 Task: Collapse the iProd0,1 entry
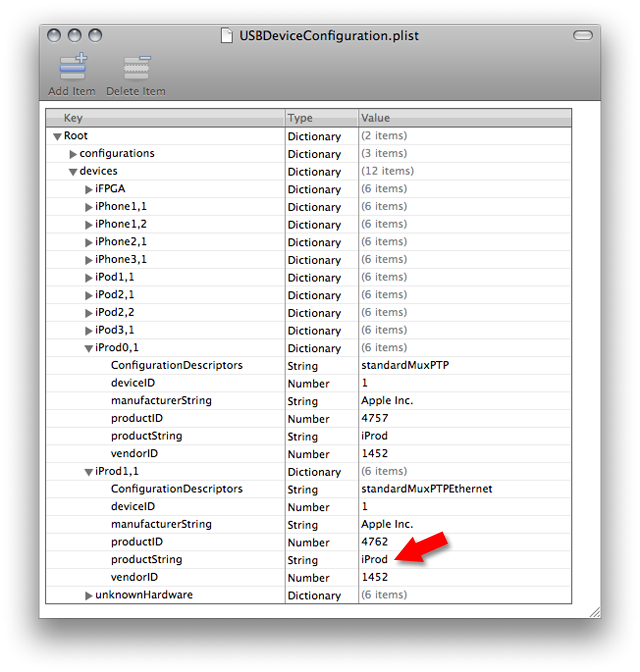pos(89,348)
